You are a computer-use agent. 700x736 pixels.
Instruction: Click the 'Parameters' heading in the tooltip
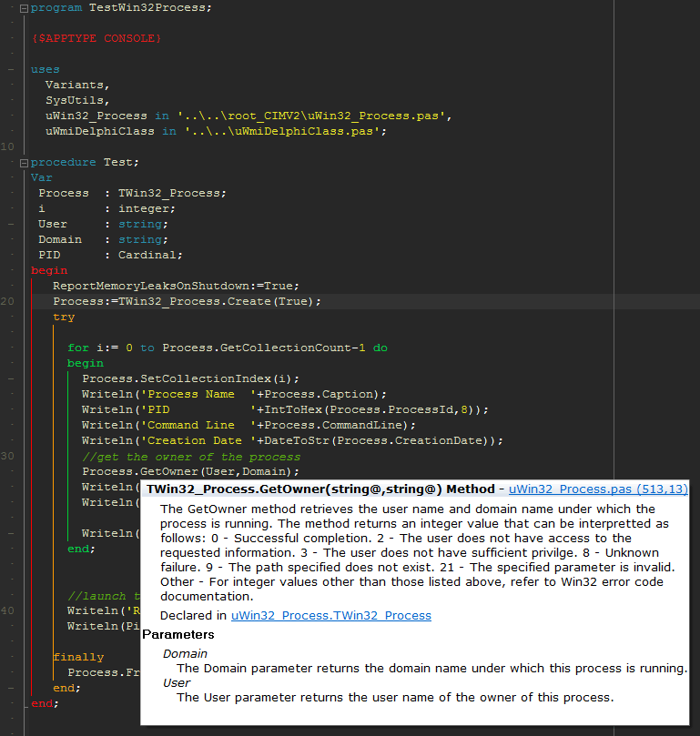(178, 634)
